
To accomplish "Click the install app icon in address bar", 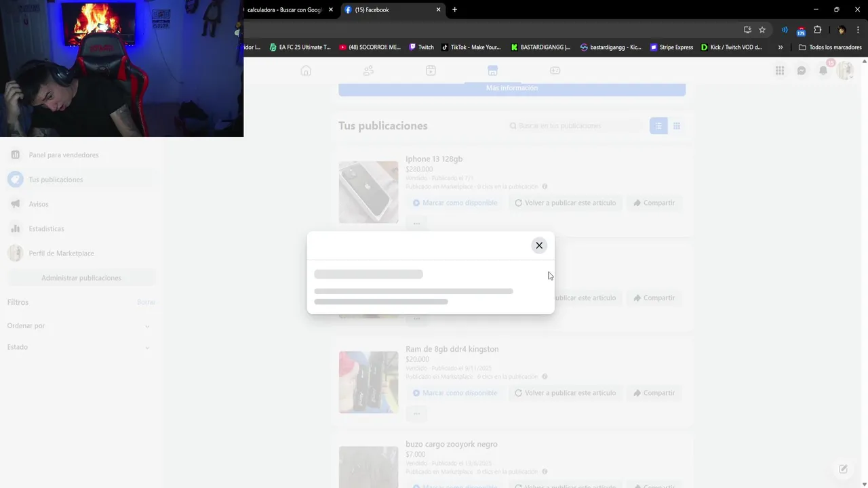I will coord(747,30).
